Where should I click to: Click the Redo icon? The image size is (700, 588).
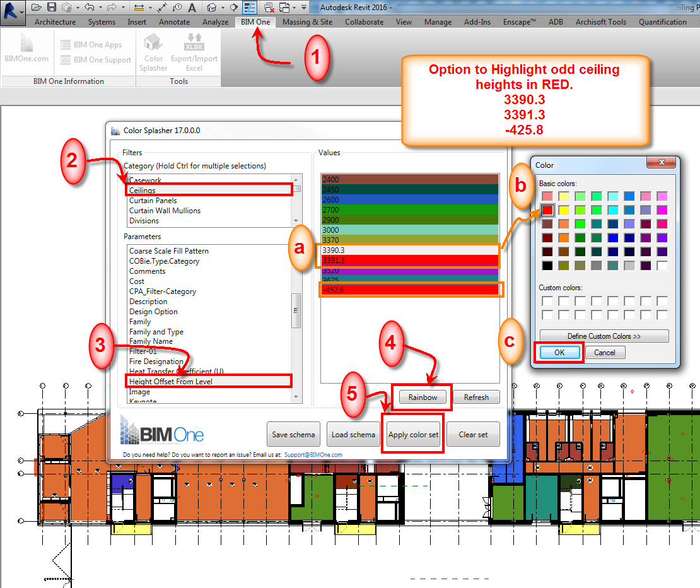pyautogui.click(x=111, y=8)
